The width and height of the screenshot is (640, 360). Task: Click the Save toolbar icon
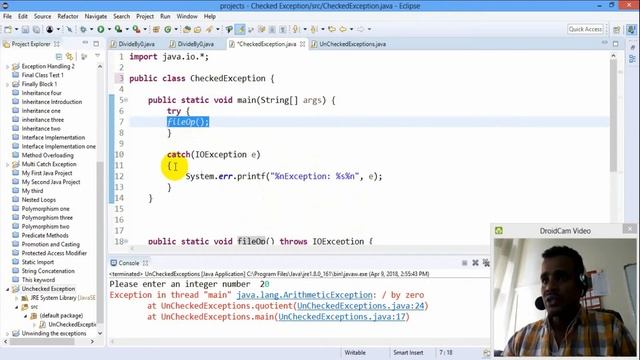(25, 29)
